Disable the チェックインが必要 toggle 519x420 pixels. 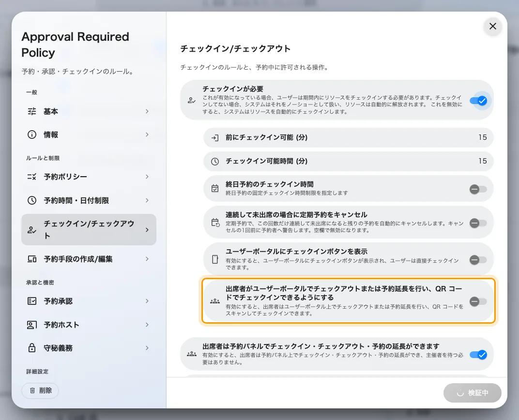coord(478,101)
